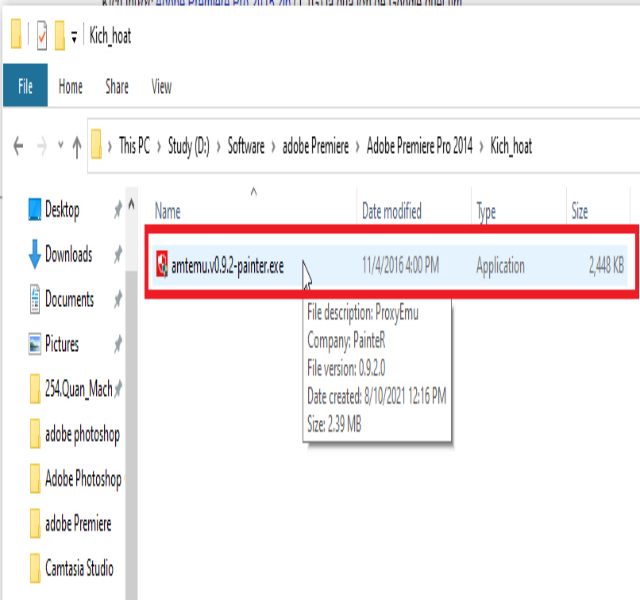Expand the chevron after Study (D:)
This screenshot has width=640, height=600.
(219, 147)
